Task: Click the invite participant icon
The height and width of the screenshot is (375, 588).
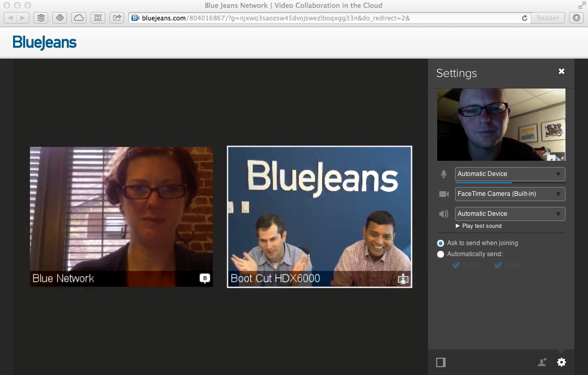Action: pos(542,362)
